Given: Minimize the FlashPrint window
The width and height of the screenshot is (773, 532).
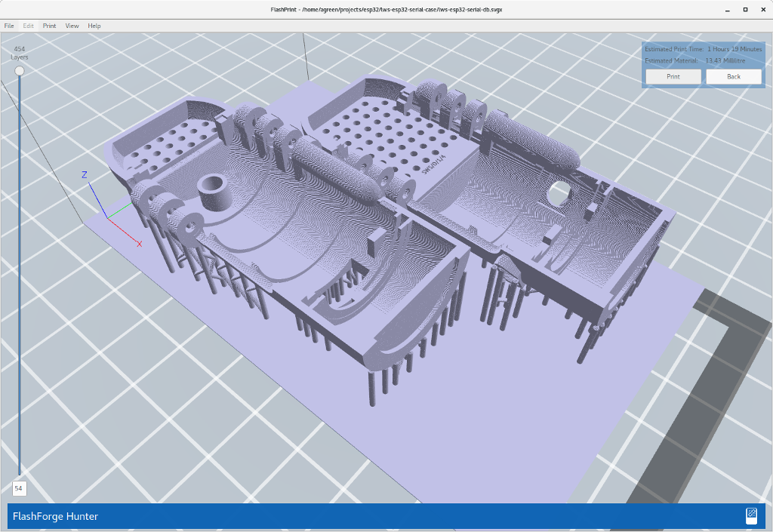Looking at the screenshot, I should (x=727, y=10).
